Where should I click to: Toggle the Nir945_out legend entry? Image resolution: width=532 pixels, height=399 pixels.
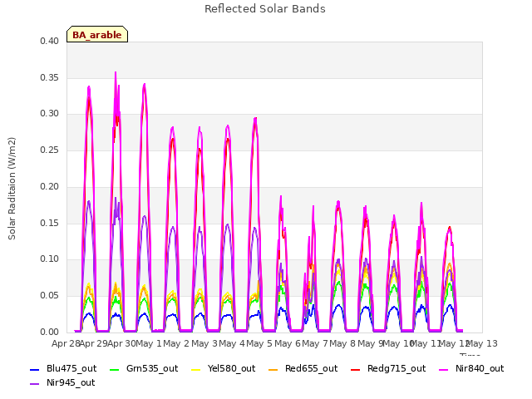point(62,382)
